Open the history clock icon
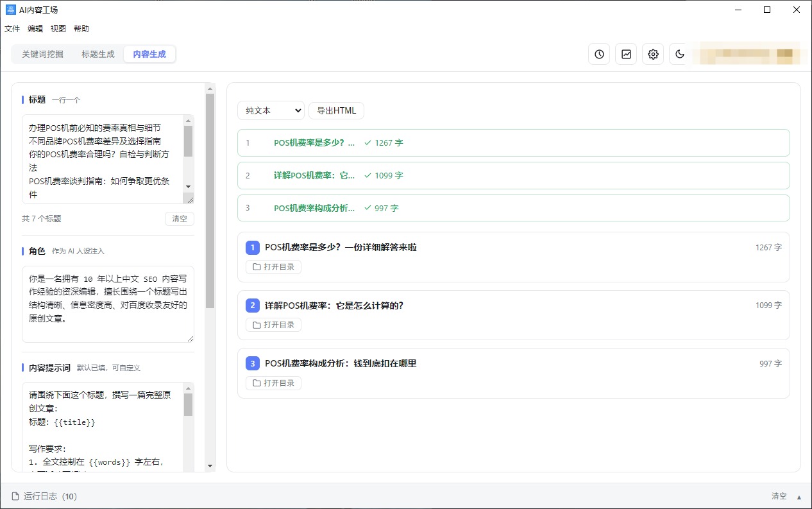 599,55
